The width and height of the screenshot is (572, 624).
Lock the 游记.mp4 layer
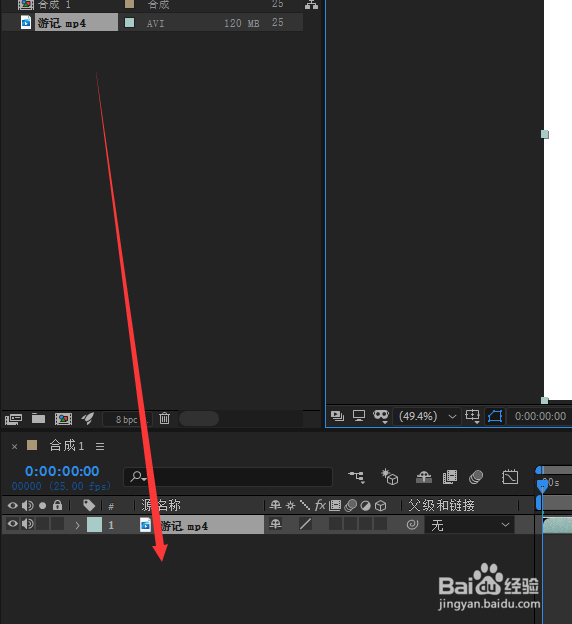57,524
